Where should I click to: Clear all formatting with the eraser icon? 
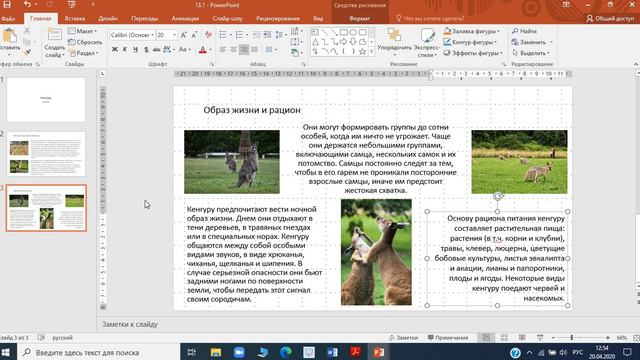(x=208, y=35)
